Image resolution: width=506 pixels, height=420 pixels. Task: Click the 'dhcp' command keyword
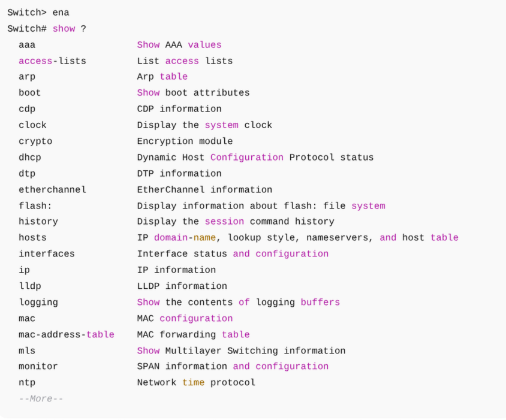click(x=30, y=158)
